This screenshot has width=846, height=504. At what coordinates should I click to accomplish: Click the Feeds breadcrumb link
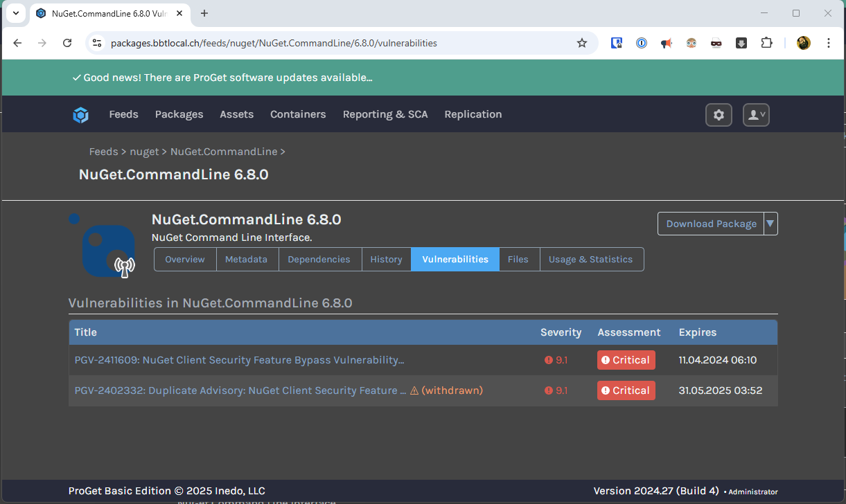pyautogui.click(x=103, y=152)
